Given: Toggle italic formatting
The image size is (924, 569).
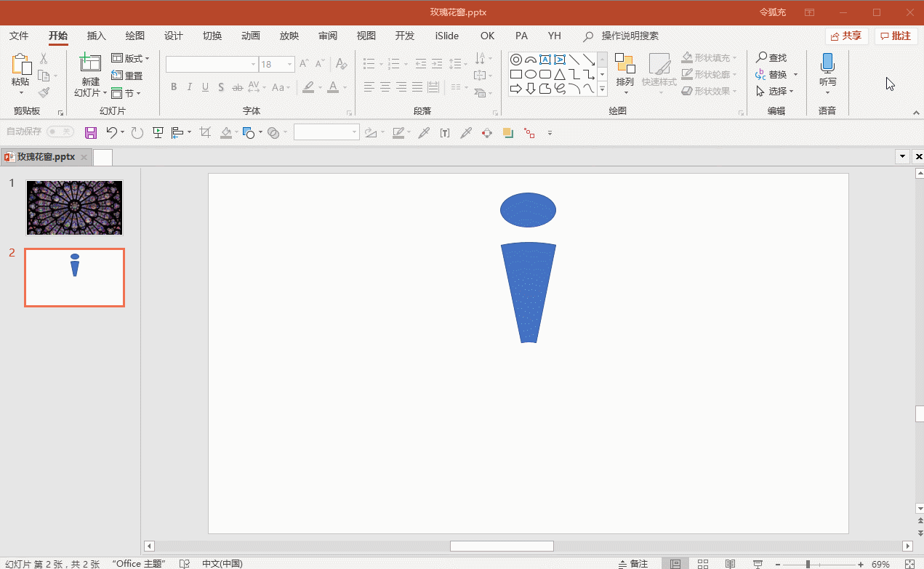Looking at the screenshot, I should pos(190,87).
